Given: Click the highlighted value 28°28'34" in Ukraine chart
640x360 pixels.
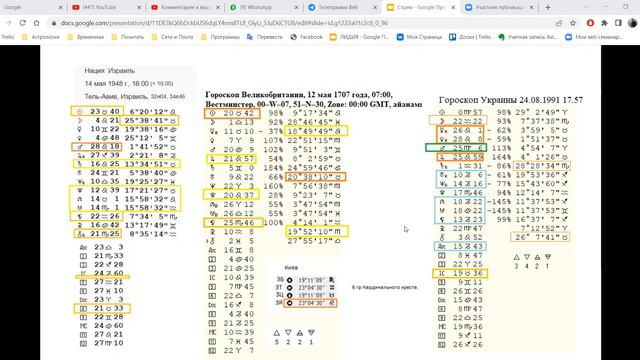Looking at the screenshot, I should coord(541,166).
